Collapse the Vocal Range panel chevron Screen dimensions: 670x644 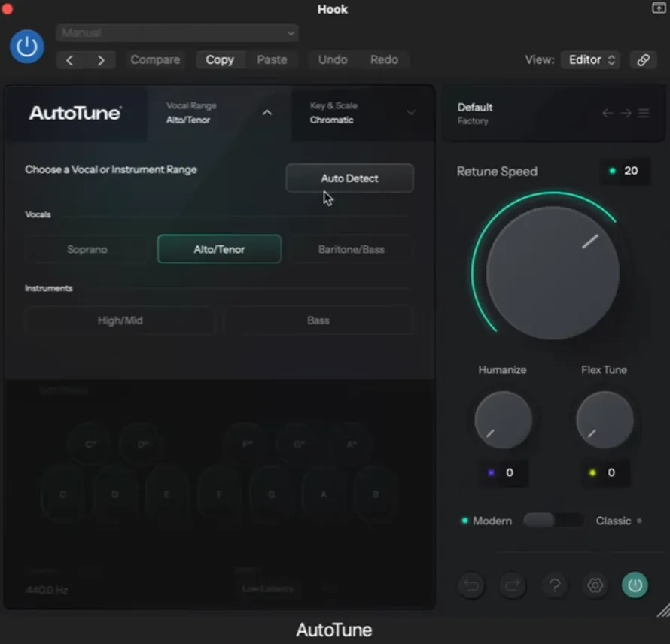[x=267, y=113]
